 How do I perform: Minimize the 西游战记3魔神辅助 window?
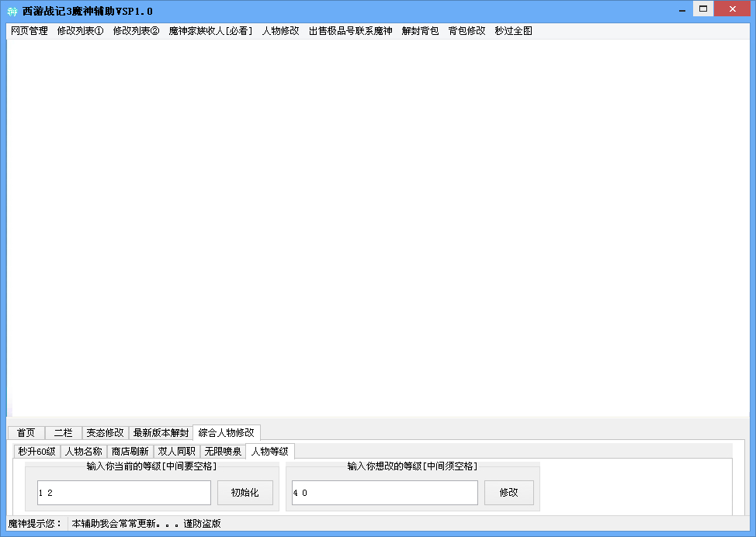(682, 9)
